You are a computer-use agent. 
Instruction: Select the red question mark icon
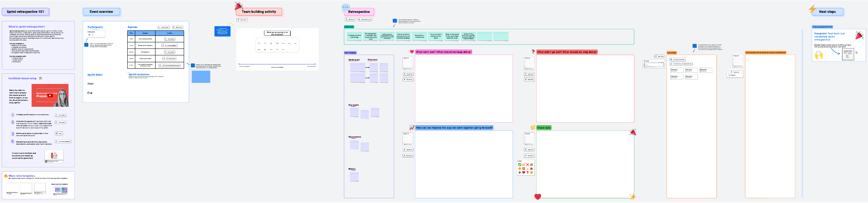(x=533, y=52)
